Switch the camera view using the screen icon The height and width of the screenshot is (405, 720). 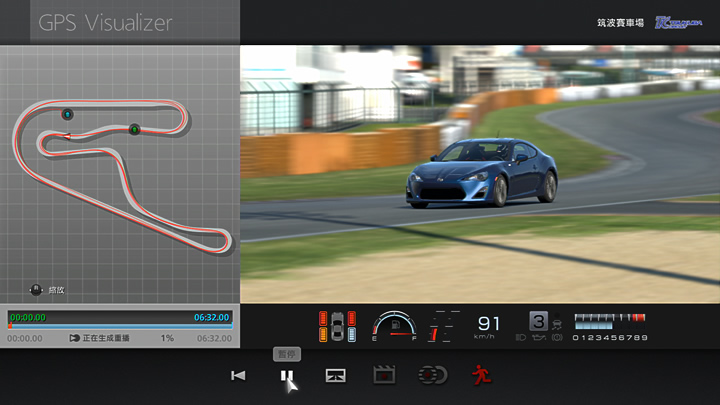point(336,376)
